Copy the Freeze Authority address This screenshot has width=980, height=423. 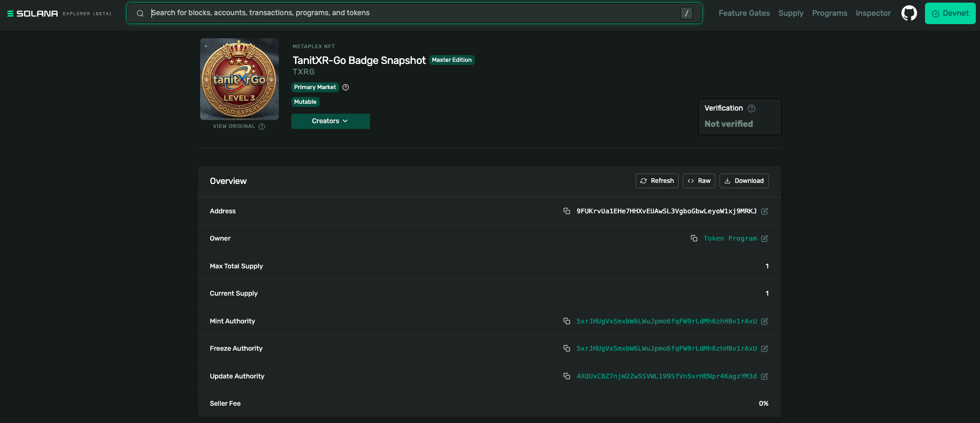(x=567, y=349)
